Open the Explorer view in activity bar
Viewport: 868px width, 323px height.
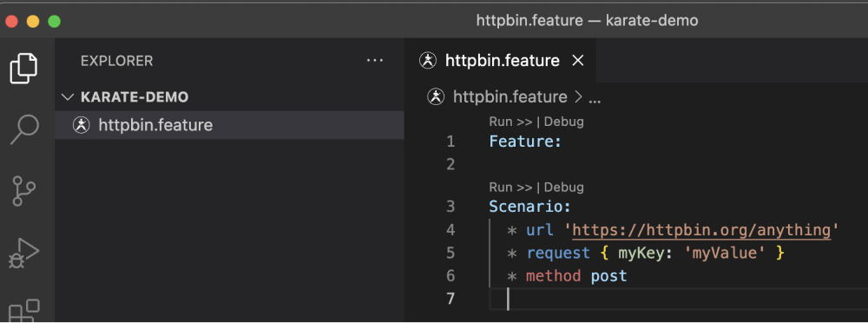coord(23,68)
